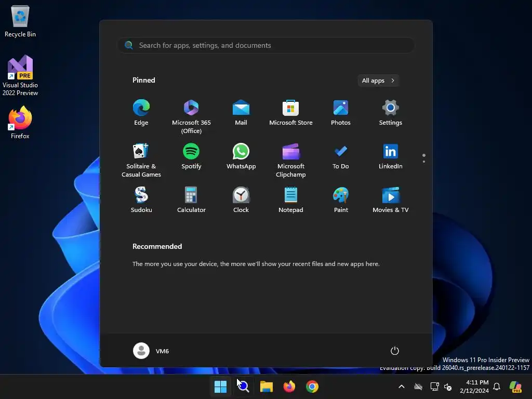Open the network status tray icon

(435, 387)
